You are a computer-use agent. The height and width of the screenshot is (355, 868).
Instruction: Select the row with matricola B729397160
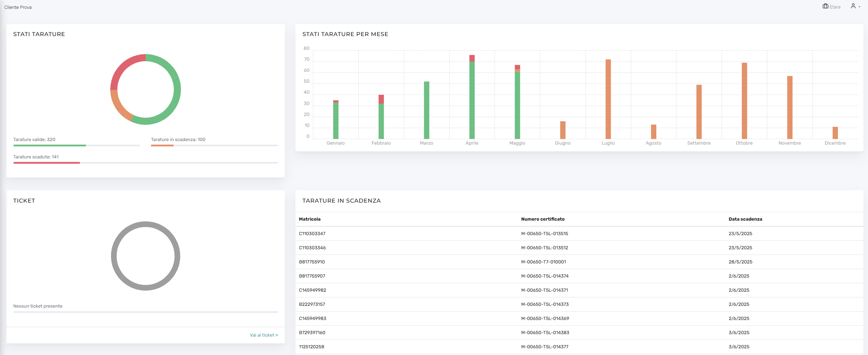tap(579, 332)
